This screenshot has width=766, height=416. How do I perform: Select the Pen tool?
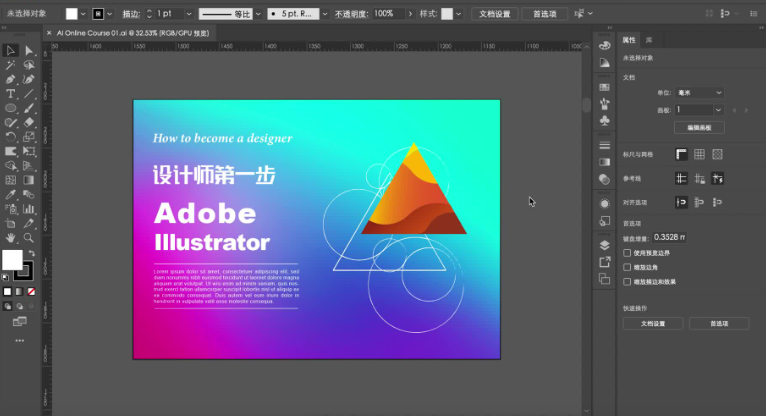click(x=10, y=79)
